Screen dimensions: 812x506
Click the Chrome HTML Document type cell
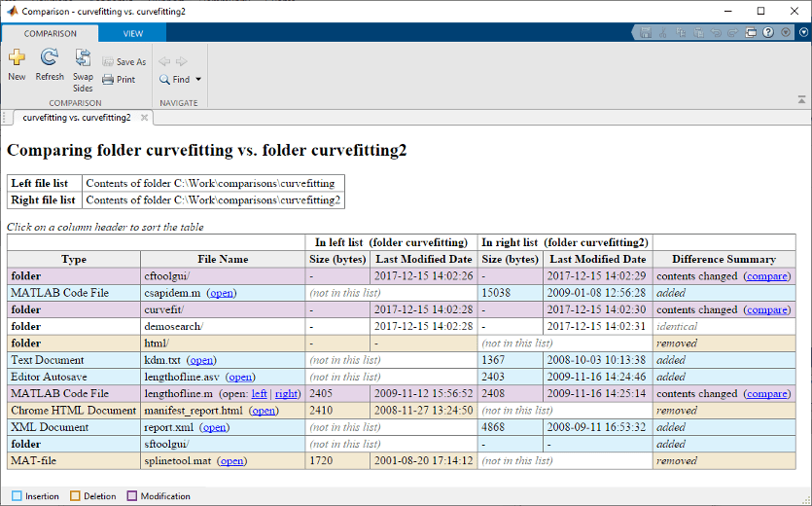coord(74,411)
